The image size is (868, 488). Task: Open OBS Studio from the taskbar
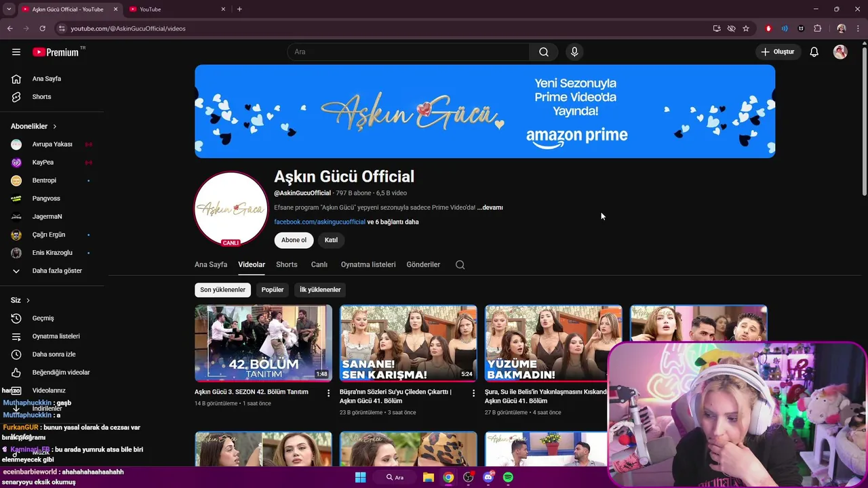[x=468, y=477]
